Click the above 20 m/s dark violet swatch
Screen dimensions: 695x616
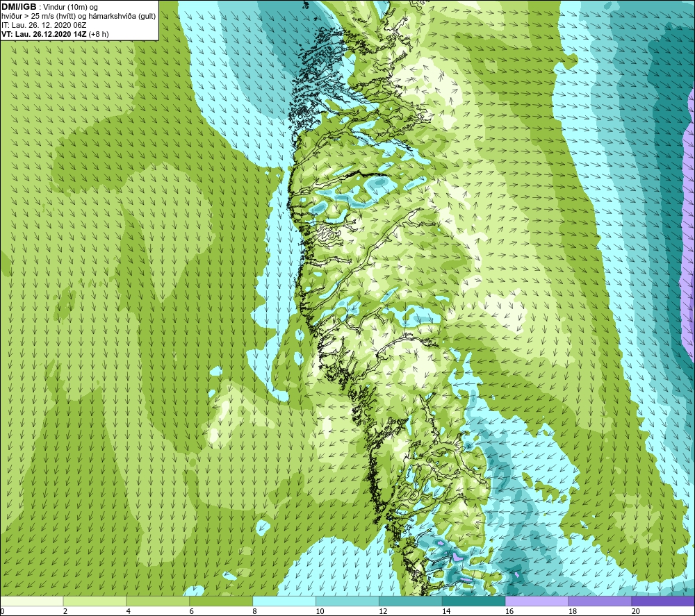click(662, 601)
